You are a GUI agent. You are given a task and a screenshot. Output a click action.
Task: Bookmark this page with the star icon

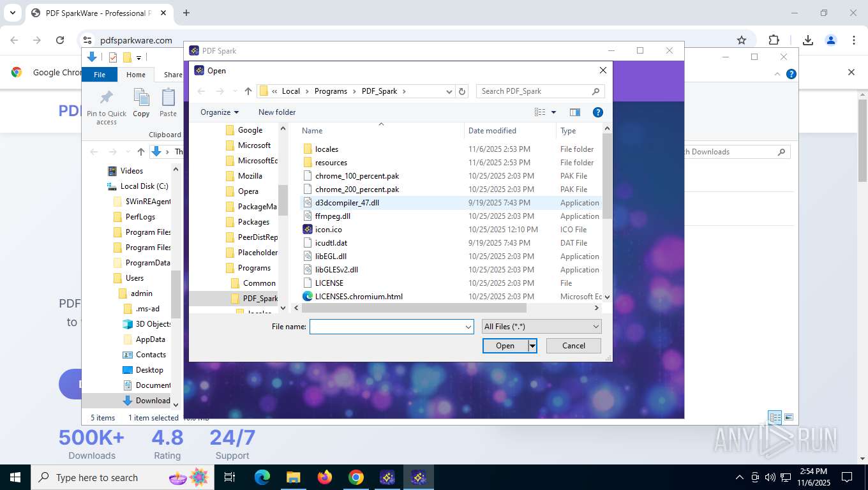click(x=742, y=40)
